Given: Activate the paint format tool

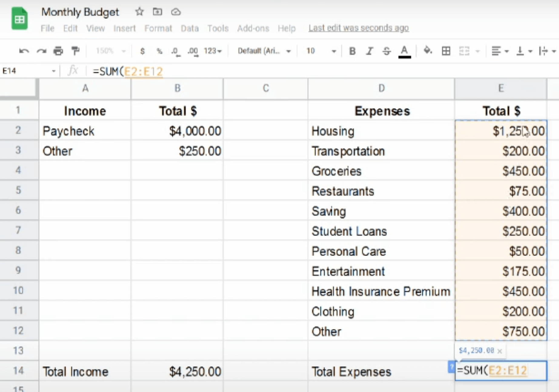Looking at the screenshot, I should (75, 51).
